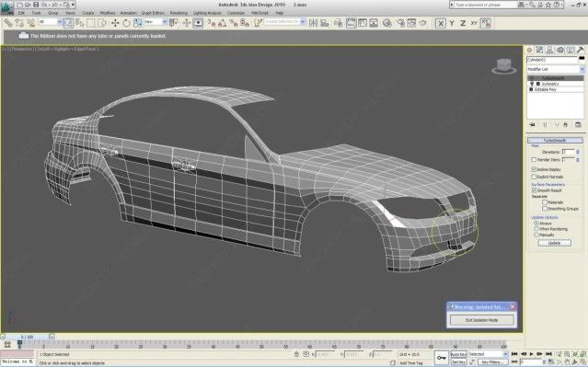This screenshot has height=367, width=588.
Task: Click the Bind to Space Warp icon
Action: (30, 23)
